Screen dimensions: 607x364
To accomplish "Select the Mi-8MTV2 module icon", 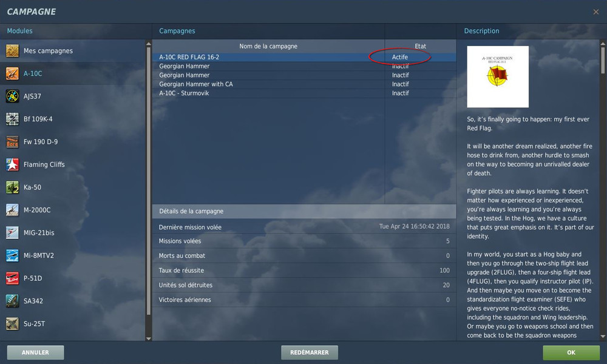I will pos(12,255).
